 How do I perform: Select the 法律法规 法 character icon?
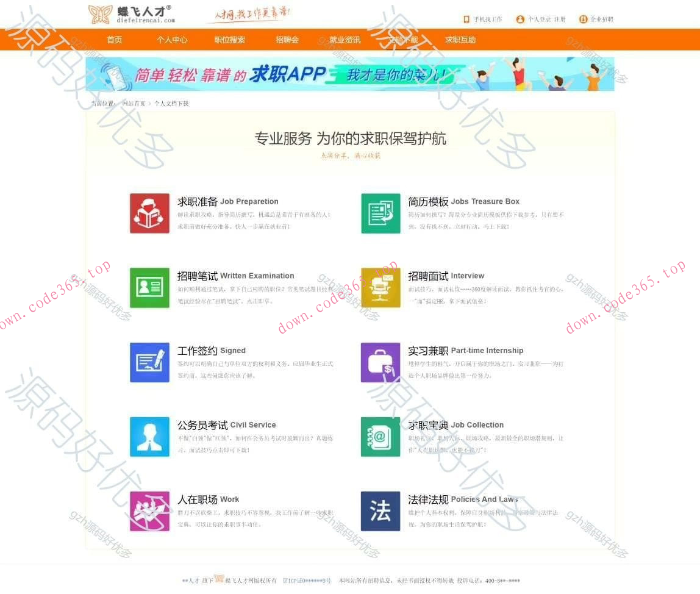pos(380,511)
